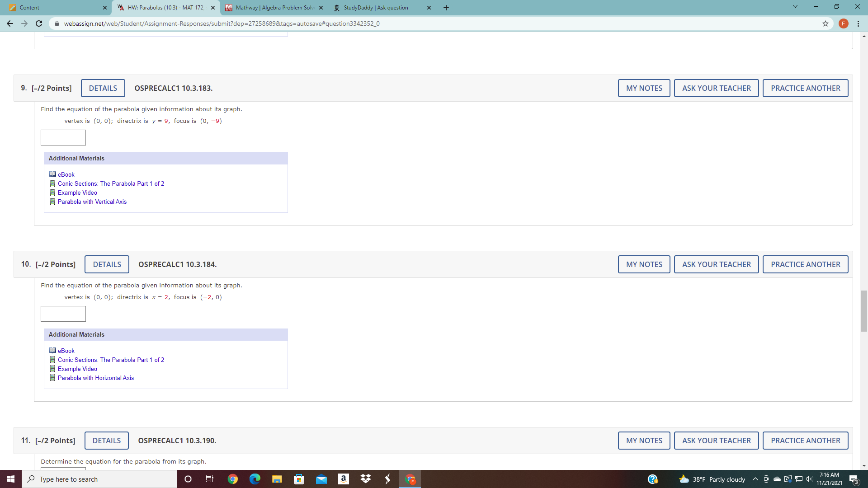Expand DETAILS for question 10
The height and width of the screenshot is (488, 868).
click(107, 264)
